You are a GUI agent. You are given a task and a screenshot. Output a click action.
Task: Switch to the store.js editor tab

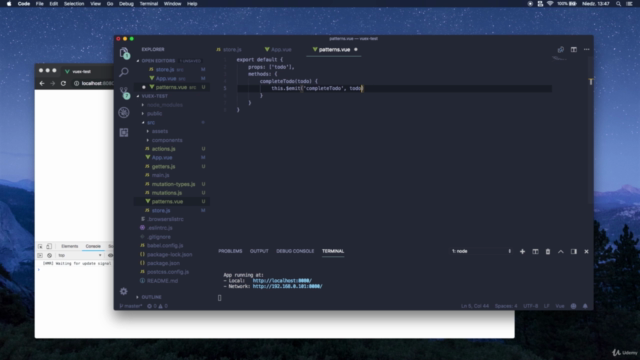pyautogui.click(x=229, y=49)
